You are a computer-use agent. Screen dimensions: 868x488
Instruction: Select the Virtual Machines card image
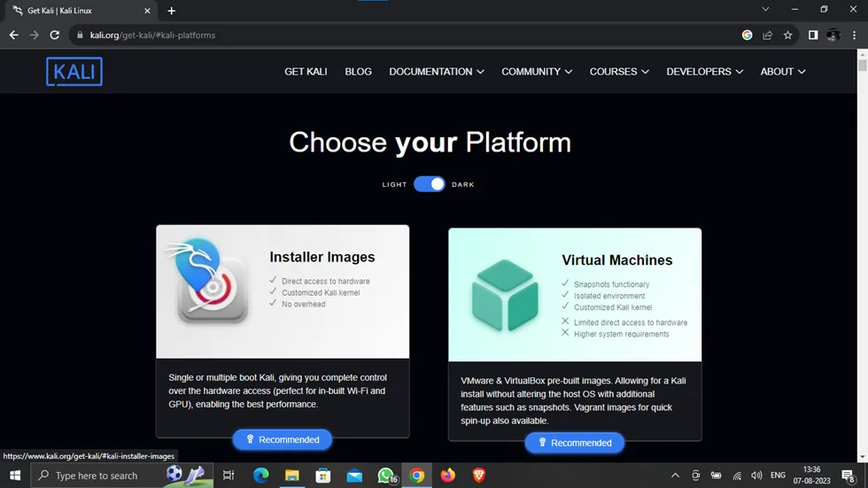coord(505,295)
